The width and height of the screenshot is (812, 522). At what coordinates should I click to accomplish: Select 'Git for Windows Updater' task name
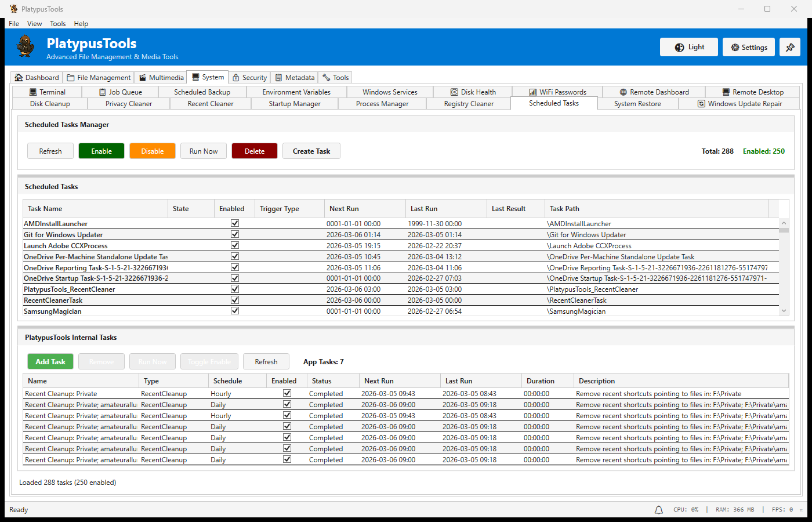(x=63, y=235)
